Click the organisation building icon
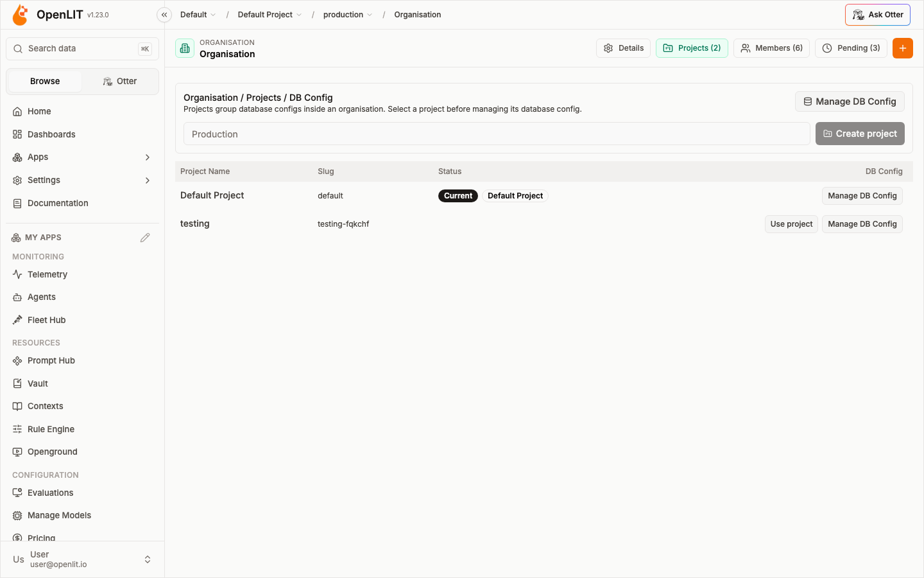 185,48
